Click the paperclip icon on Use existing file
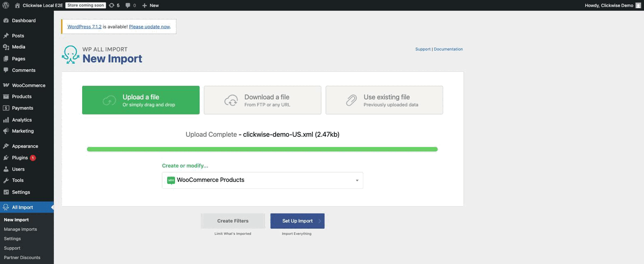This screenshot has width=644, height=264. click(352, 100)
